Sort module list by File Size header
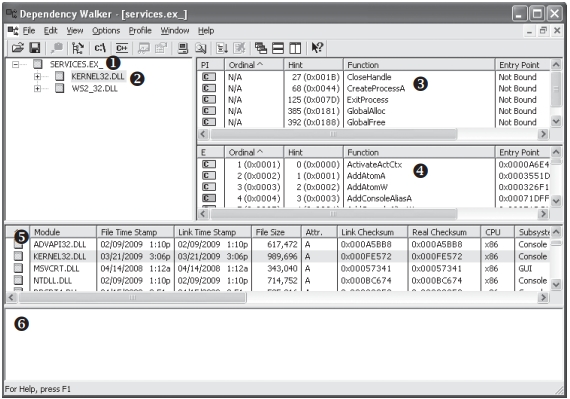Screen dimensions: 570x399 click(276, 232)
